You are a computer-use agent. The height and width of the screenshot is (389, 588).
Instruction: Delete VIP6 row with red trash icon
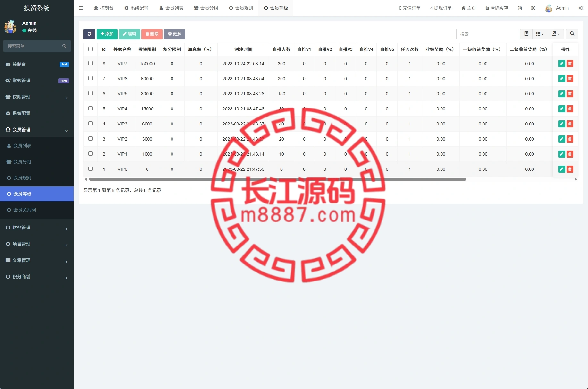pyautogui.click(x=570, y=79)
